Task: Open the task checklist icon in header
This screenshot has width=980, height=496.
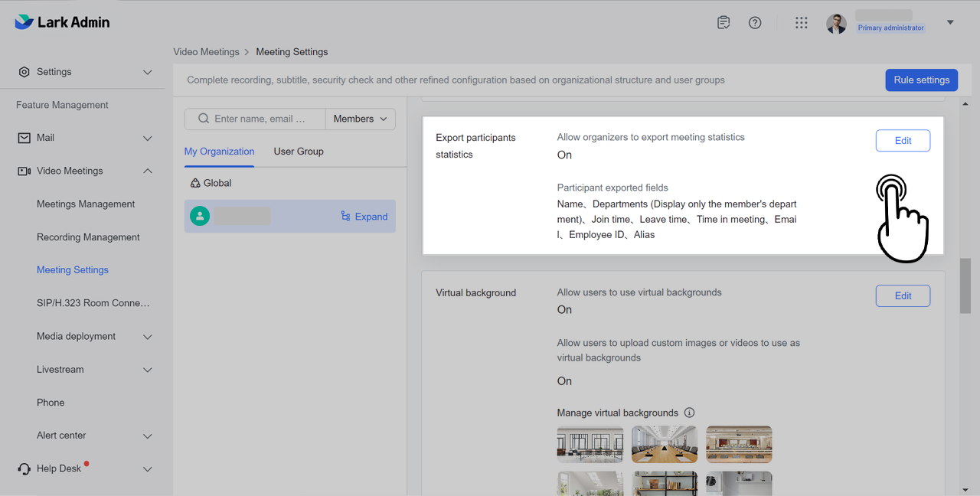Action: (x=724, y=23)
